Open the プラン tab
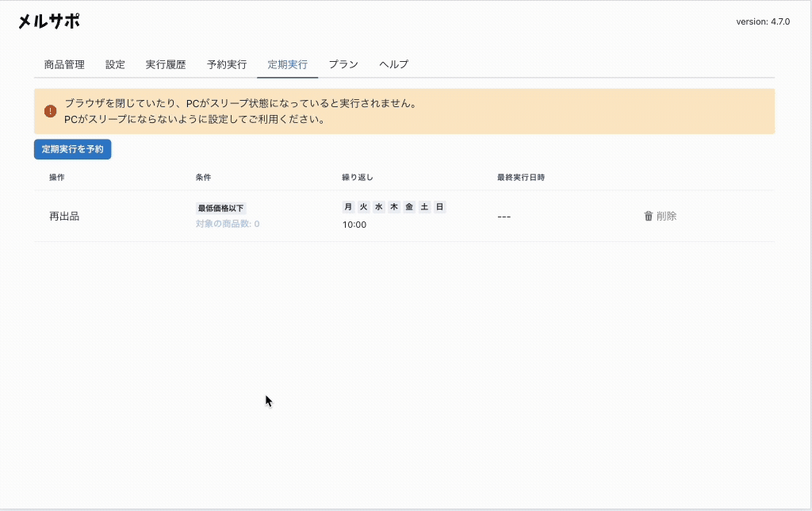Screen dimensions: 812x511 coord(343,64)
